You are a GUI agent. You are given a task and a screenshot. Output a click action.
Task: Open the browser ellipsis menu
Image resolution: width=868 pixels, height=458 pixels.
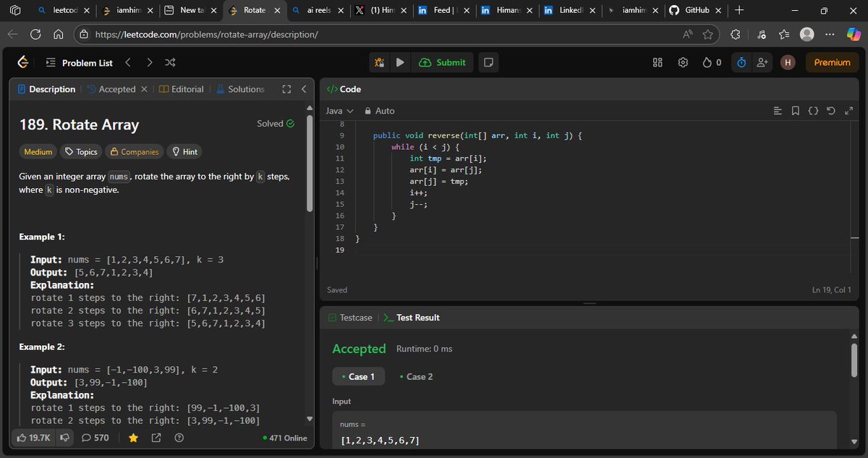pos(830,34)
